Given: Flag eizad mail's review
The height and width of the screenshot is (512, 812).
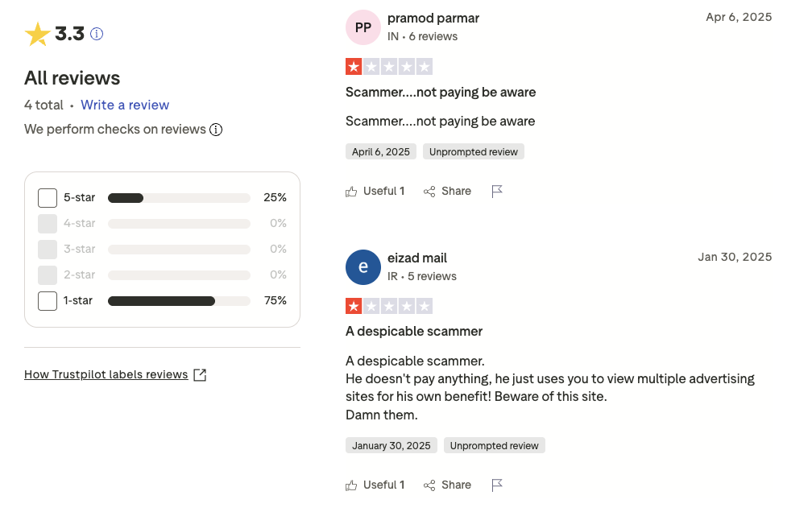Looking at the screenshot, I should pos(497,485).
